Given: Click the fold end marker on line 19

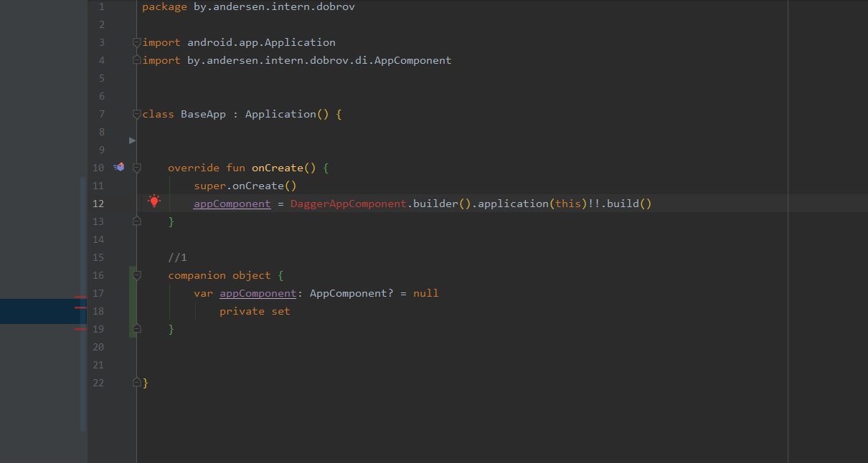Looking at the screenshot, I should point(136,329).
